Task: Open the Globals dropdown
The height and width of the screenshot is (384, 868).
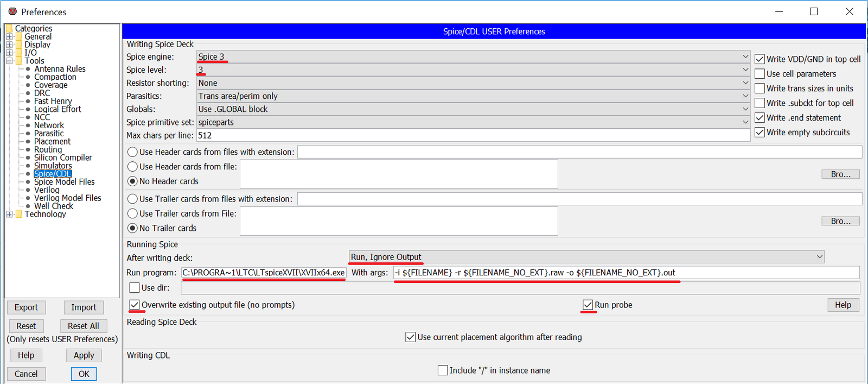Action: (474, 109)
